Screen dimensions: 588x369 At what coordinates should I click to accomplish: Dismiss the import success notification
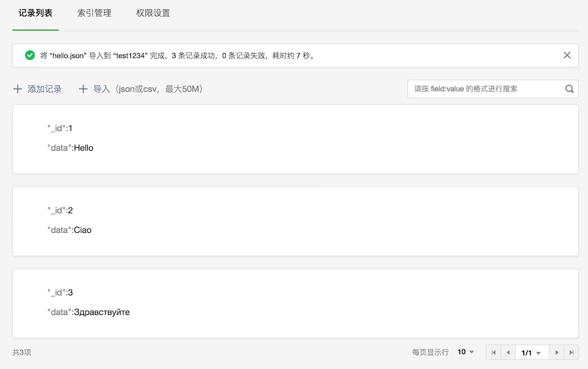point(567,55)
